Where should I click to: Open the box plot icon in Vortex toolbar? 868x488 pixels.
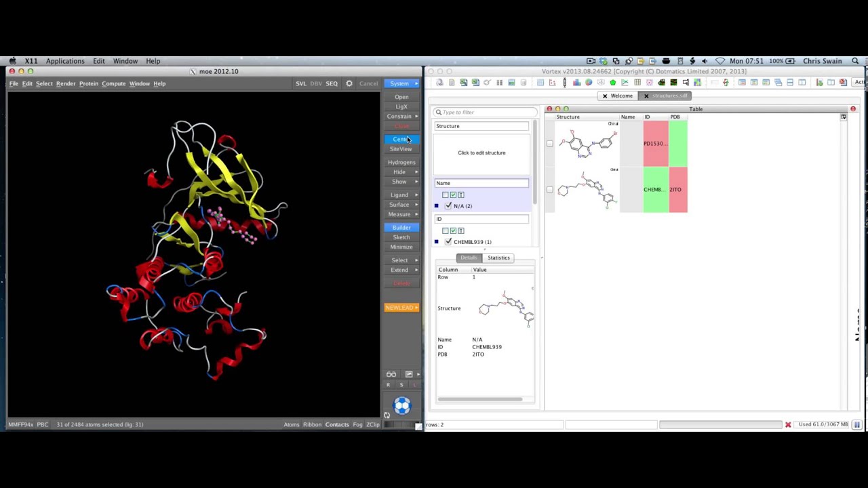click(564, 83)
